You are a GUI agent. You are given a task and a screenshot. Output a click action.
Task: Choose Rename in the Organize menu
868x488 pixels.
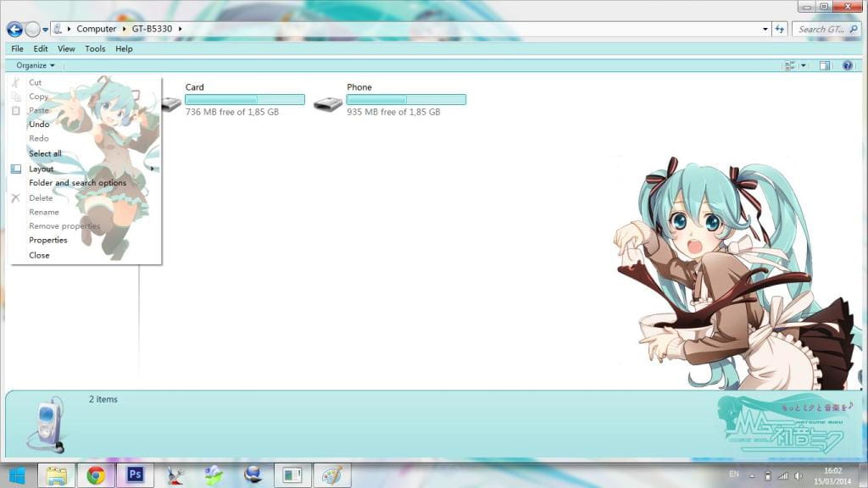pos(44,212)
